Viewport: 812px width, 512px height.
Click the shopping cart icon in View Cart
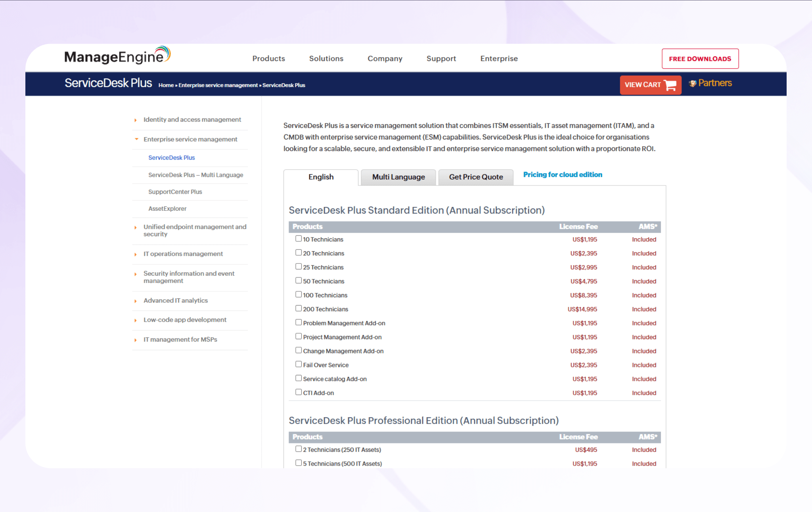[670, 85]
